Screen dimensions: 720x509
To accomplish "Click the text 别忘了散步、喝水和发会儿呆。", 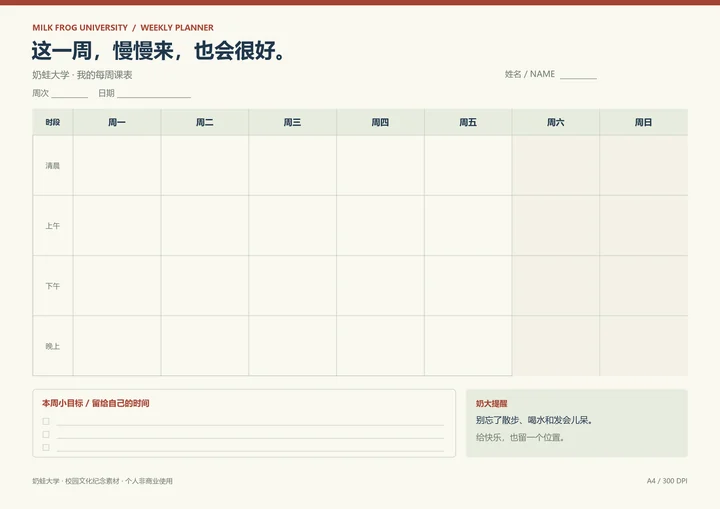I will point(534,420).
